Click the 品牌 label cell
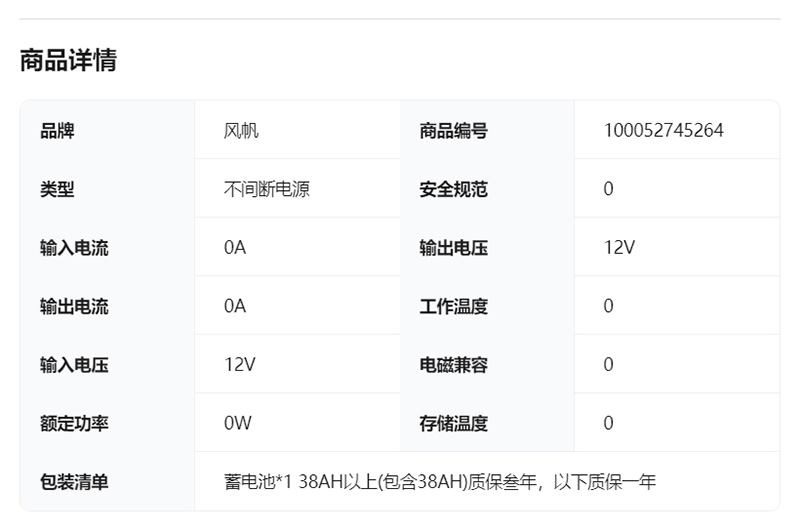800x531 pixels. click(x=57, y=130)
